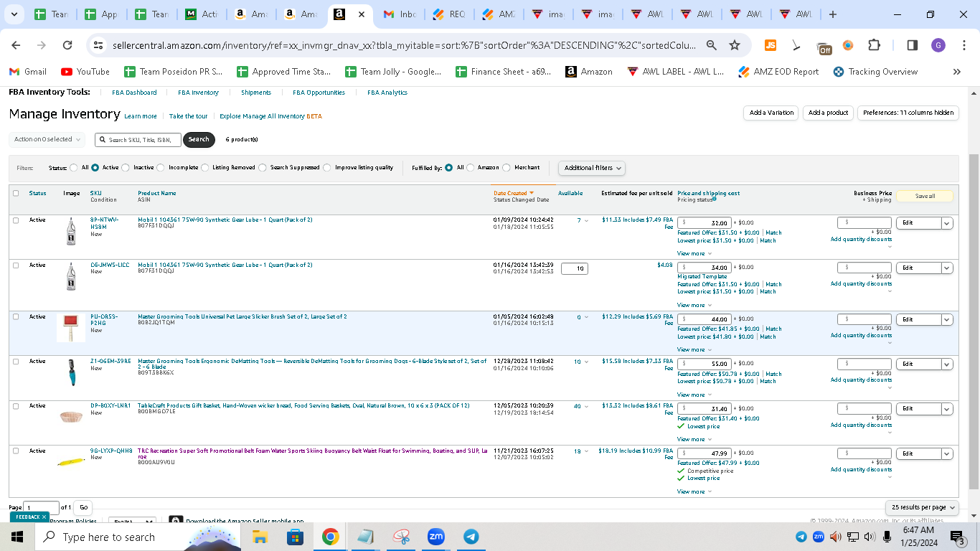The width and height of the screenshot is (980, 551).
Task: Click the Add a product button
Action: [x=828, y=113]
